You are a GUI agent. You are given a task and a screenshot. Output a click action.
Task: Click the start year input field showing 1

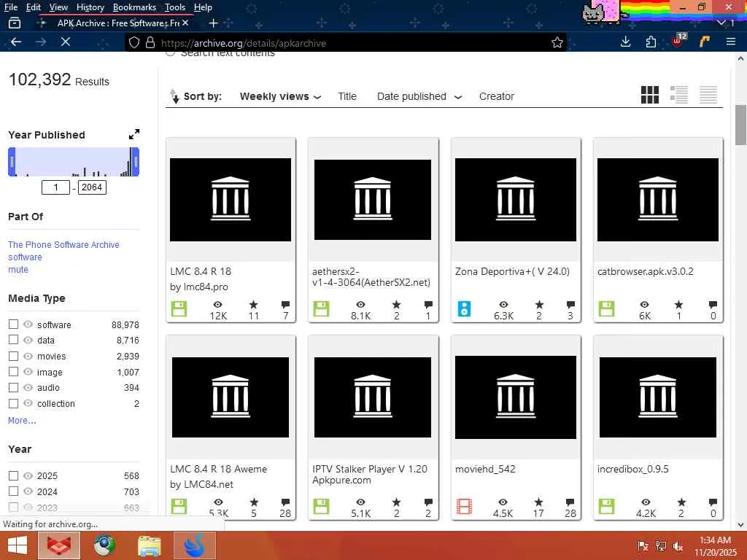pos(55,187)
